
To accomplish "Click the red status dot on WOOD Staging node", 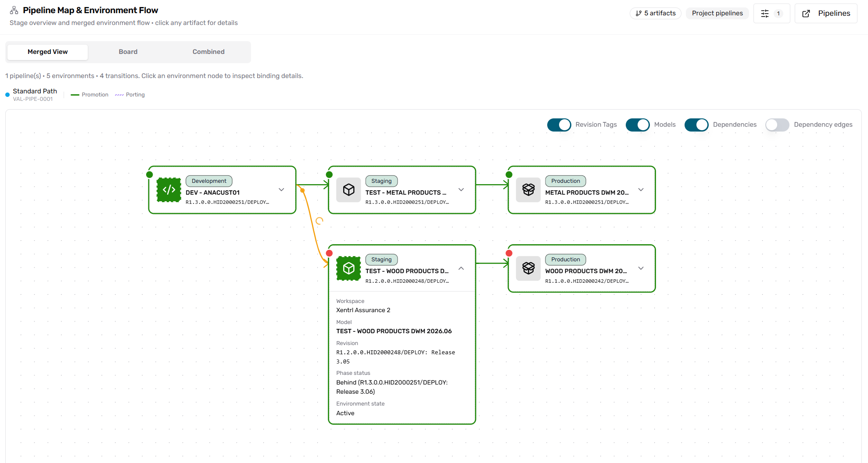I will click(x=330, y=253).
